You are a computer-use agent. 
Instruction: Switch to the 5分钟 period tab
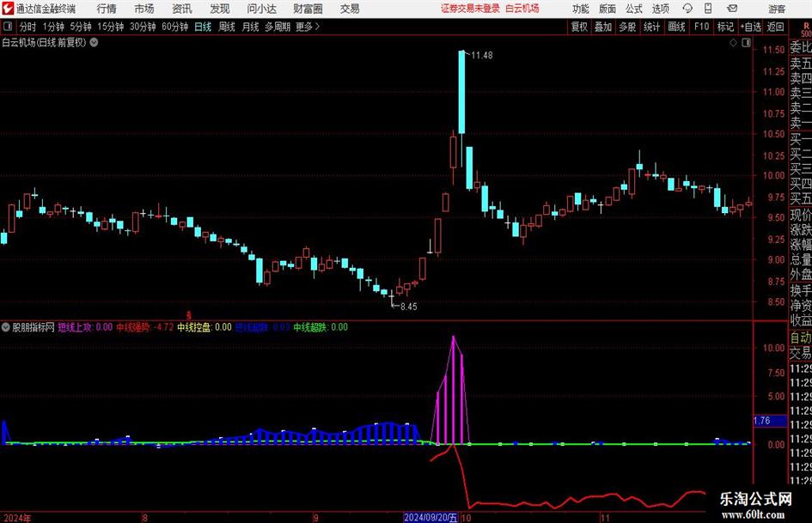(x=81, y=27)
